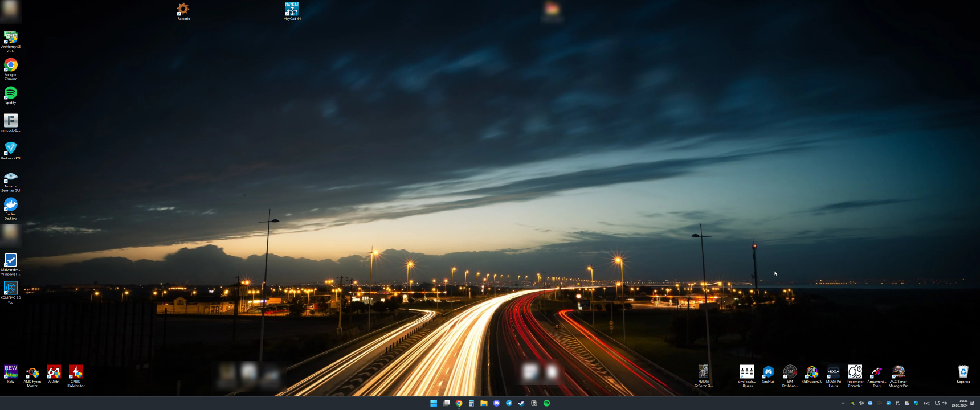Open the clock and date flyout
The width and height of the screenshot is (980, 410).
click(959, 403)
